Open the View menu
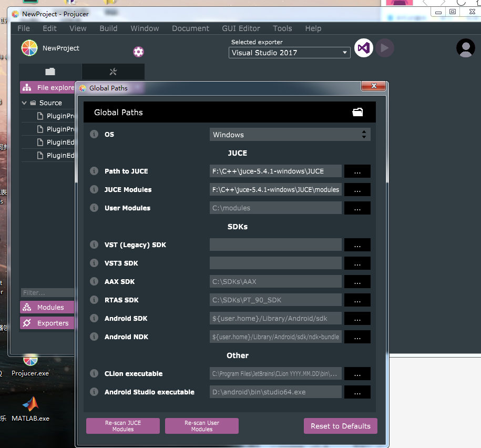Screen dimensions: 481x448 pyautogui.click(x=78, y=28)
